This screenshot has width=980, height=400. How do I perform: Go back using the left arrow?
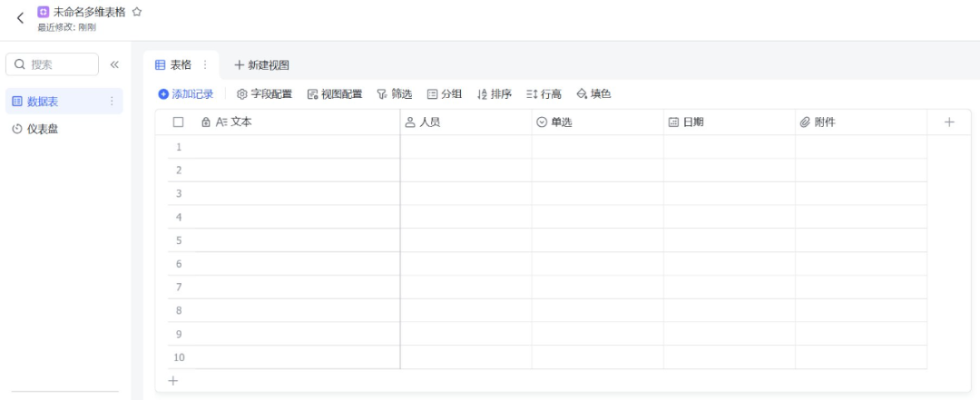pyautogui.click(x=20, y=18)
